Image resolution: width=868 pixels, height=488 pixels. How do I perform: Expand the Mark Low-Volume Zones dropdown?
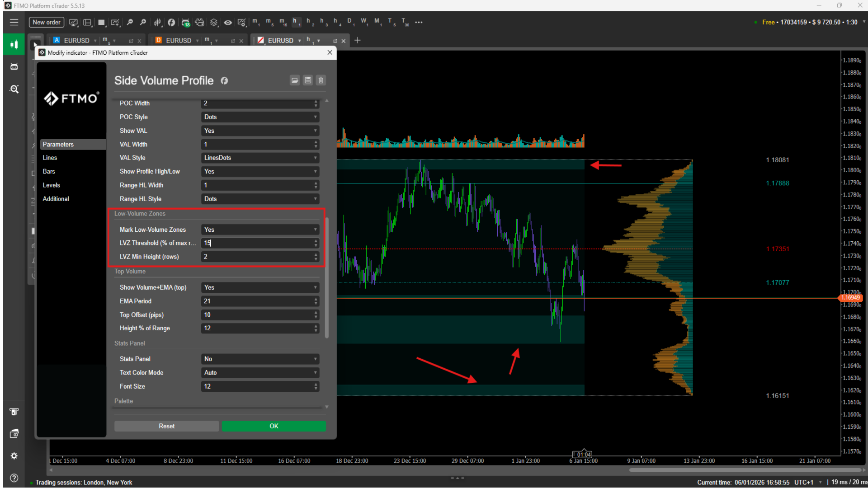260,230
